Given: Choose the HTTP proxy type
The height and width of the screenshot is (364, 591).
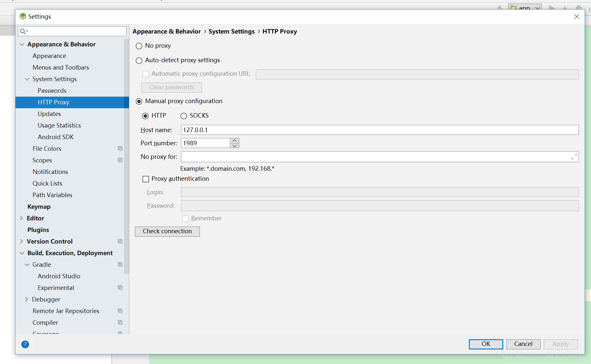Looking at the screenshot, I should pos(145,116).
